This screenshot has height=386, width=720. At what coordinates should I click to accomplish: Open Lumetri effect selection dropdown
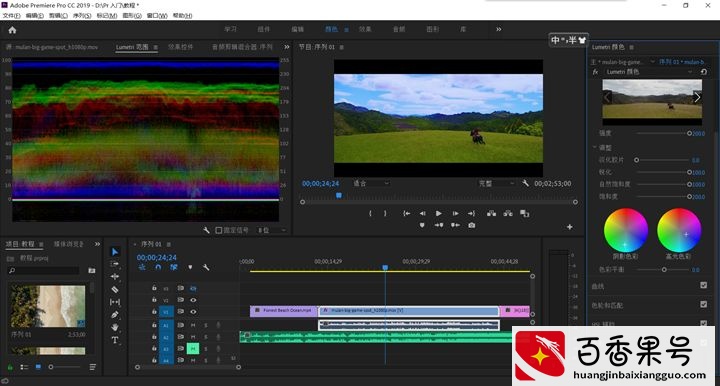[x=649, y=72]
